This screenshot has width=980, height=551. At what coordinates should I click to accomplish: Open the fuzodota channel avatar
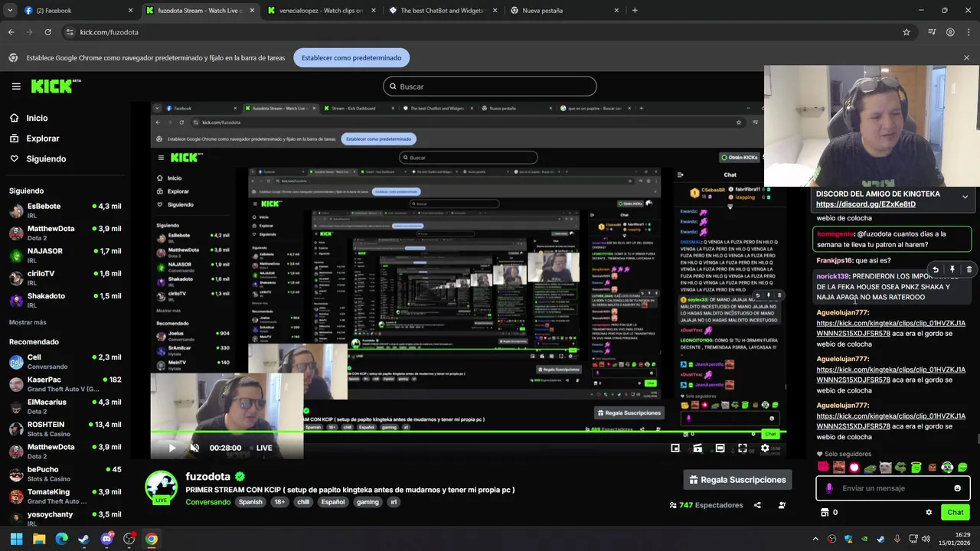pyautogui.click(x=162, y=487)
